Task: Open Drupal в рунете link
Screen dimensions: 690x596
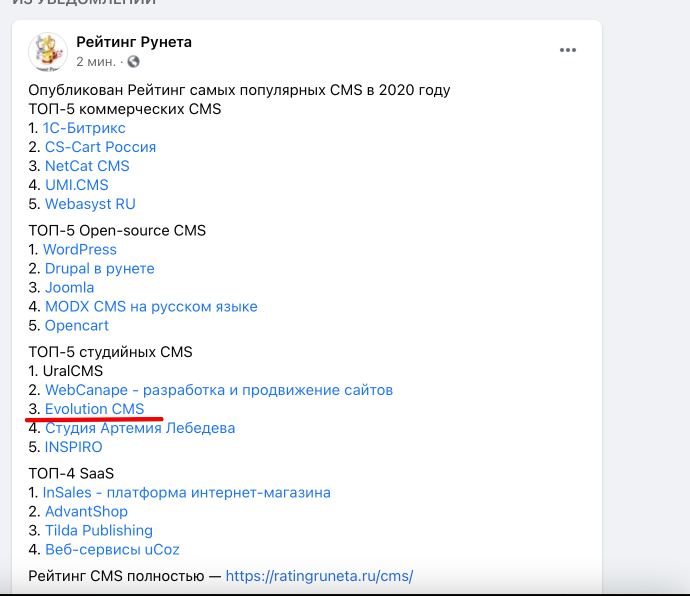Action: coord(99,269)
